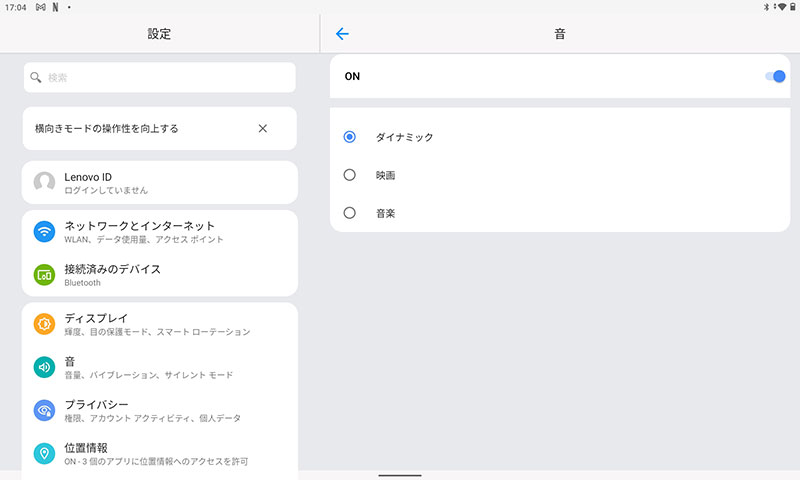Image resolution: width=800 pixels, height=480 pixels.
Task: Click the orange display brightness icon
Action: coord(44,324)
